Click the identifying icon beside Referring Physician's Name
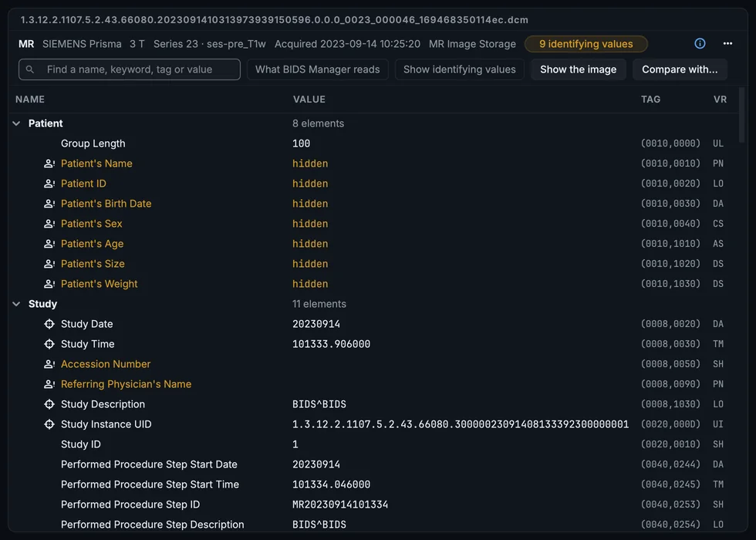 pos(49,384)
